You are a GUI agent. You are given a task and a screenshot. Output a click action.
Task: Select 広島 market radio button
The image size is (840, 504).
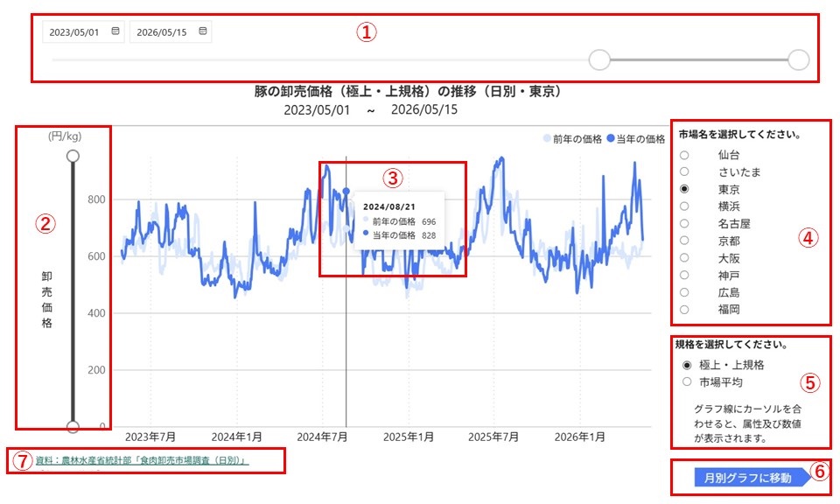coord(684,292)
